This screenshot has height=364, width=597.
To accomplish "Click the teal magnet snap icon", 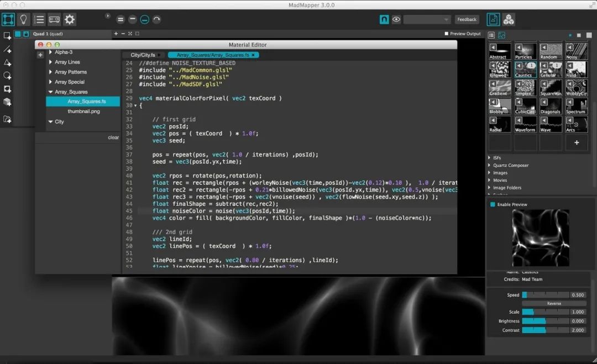I will pos(384,19).
